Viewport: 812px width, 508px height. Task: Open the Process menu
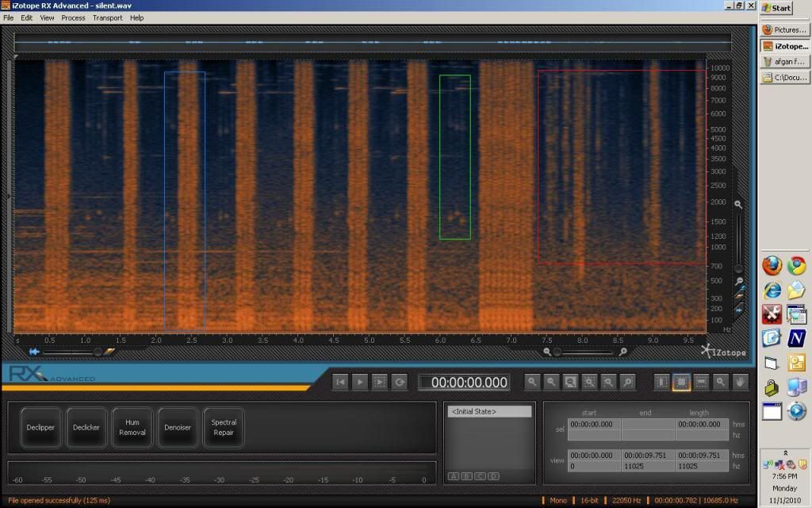tap(73, 17)
